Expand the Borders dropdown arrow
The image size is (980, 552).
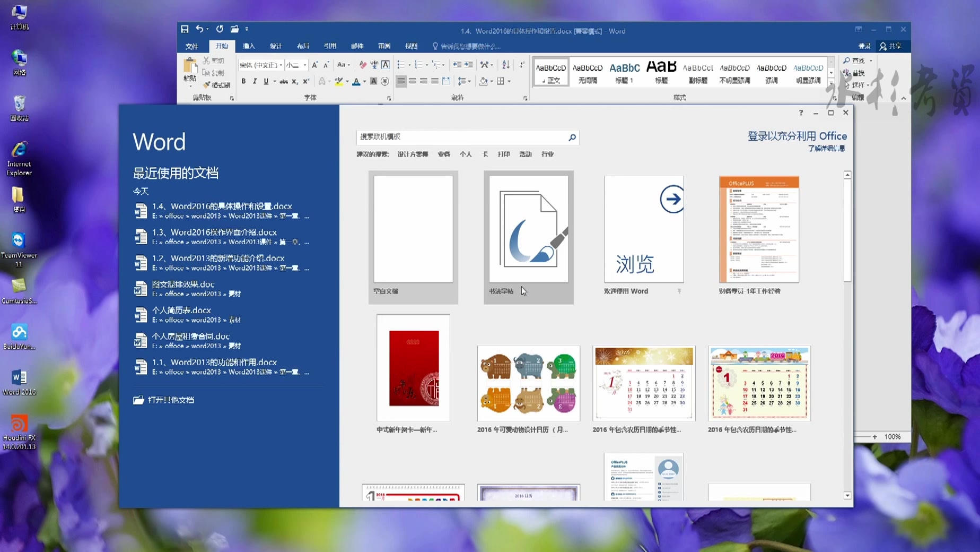tap(509, 81)
